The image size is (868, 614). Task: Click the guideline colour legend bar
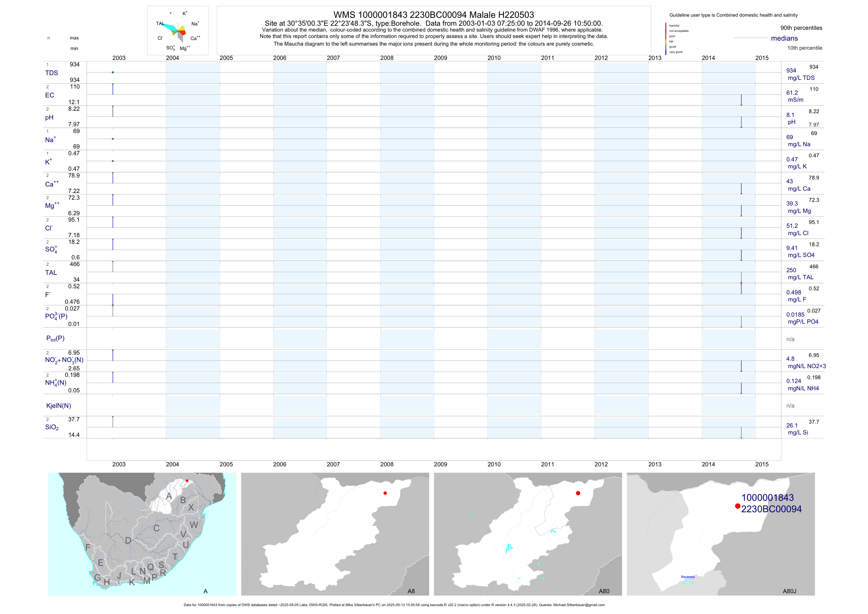(666, 39)
